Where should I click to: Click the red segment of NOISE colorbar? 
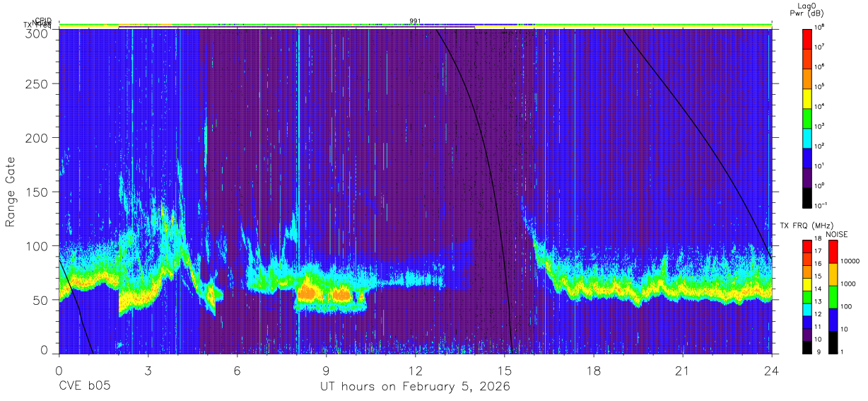pos(833,252)
